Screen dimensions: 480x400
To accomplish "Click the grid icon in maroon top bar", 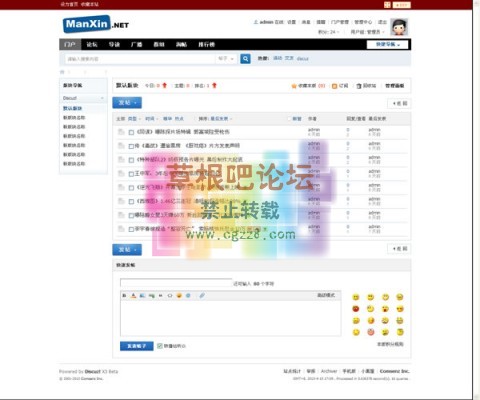I will tap(387, 5).
